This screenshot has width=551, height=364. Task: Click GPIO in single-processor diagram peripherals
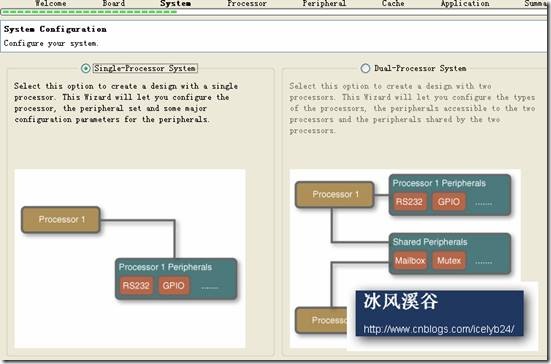pyautogui.click(x=173, y=285)
